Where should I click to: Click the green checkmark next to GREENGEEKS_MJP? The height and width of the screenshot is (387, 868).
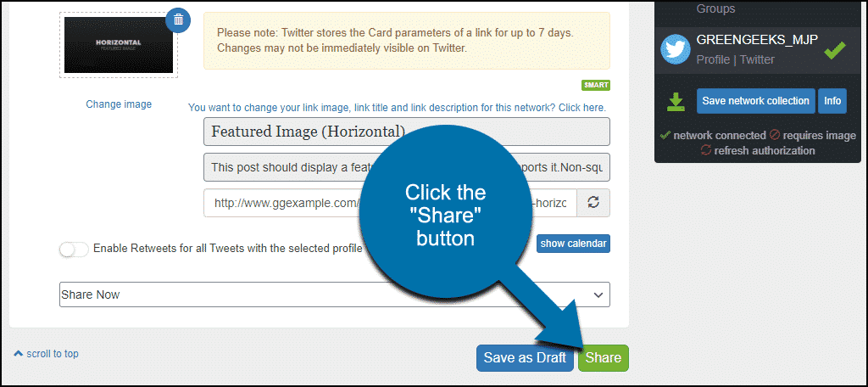pyautogui.click(x=835, y=50)
